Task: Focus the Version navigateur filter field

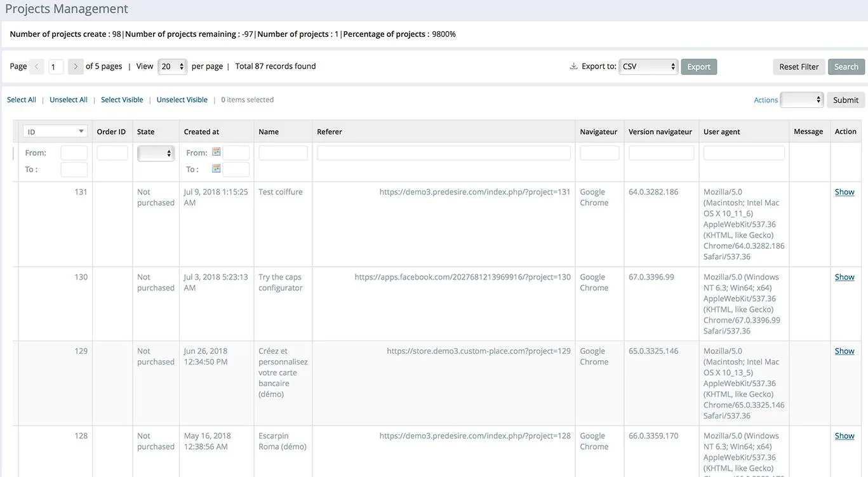Action: pos(662,152)
